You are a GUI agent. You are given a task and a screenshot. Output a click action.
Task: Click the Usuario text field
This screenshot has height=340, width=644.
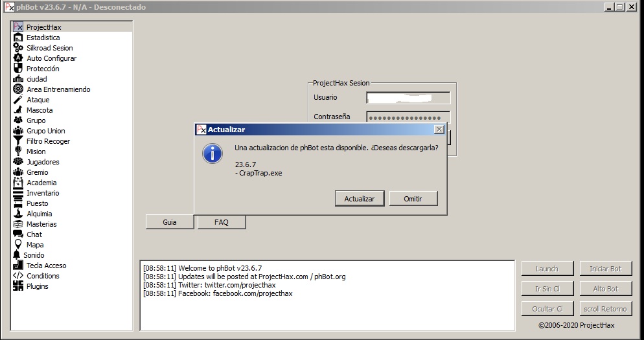pos(408,98)
